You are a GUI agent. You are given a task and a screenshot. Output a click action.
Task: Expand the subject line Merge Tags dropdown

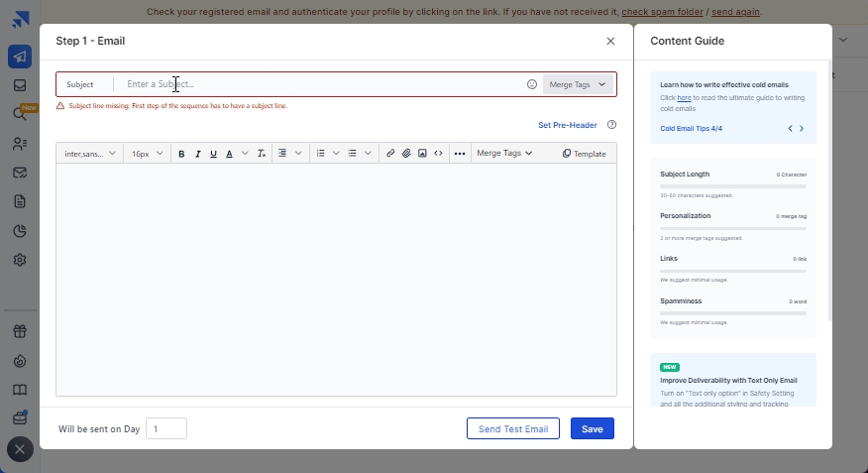tap(578, 85)
